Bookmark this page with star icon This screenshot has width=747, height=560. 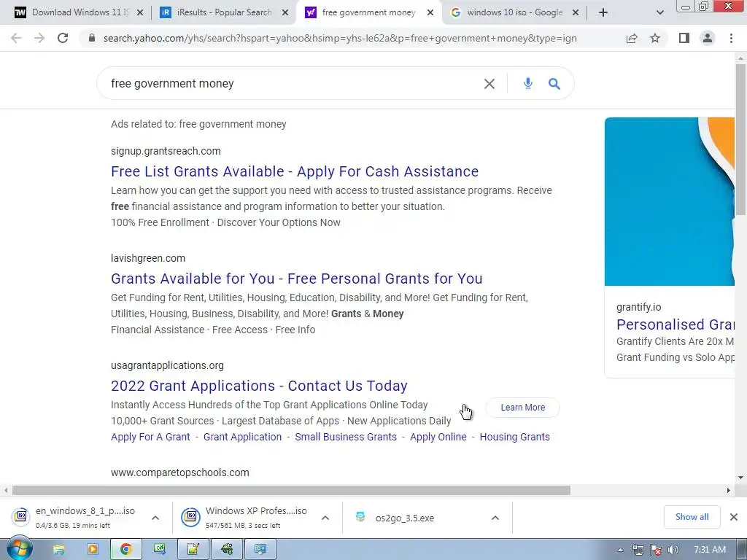click(655, 38)
